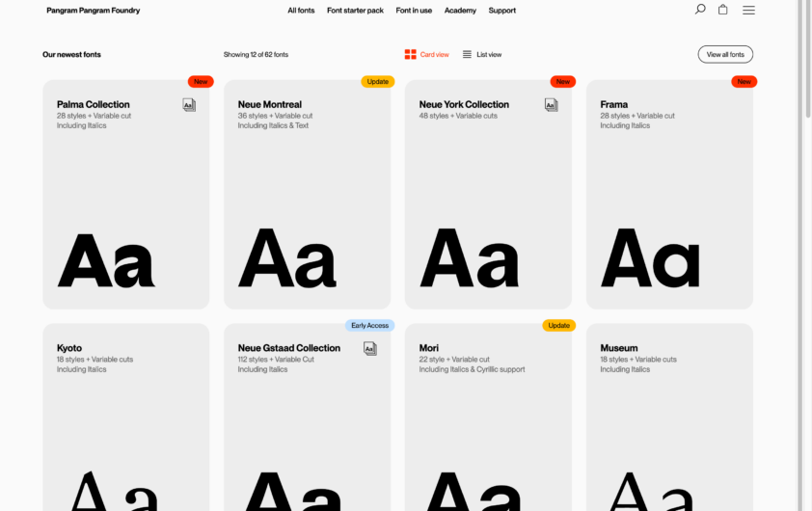Click the Card view grid icon
Image resolution: width=812 pixels, height=511 pixels.
(x=410, y=54)
